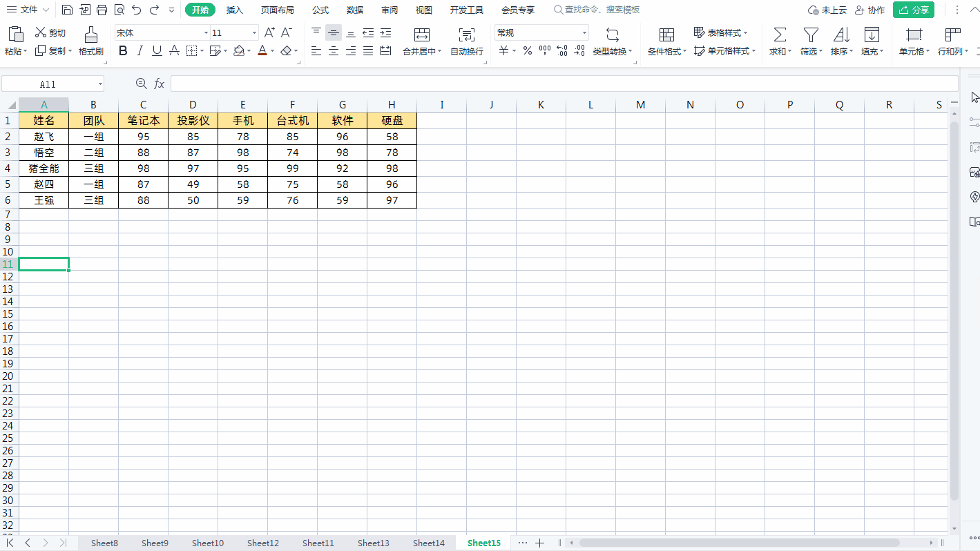This screenshot has width=980, height=551.
Task: Open the font size 11 dropdown
Action: point(255,32)
